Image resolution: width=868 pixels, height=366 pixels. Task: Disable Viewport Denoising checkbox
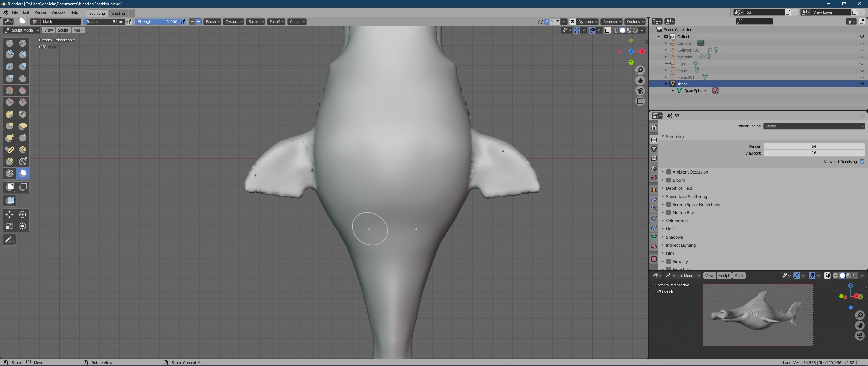(x=862, y=162)
